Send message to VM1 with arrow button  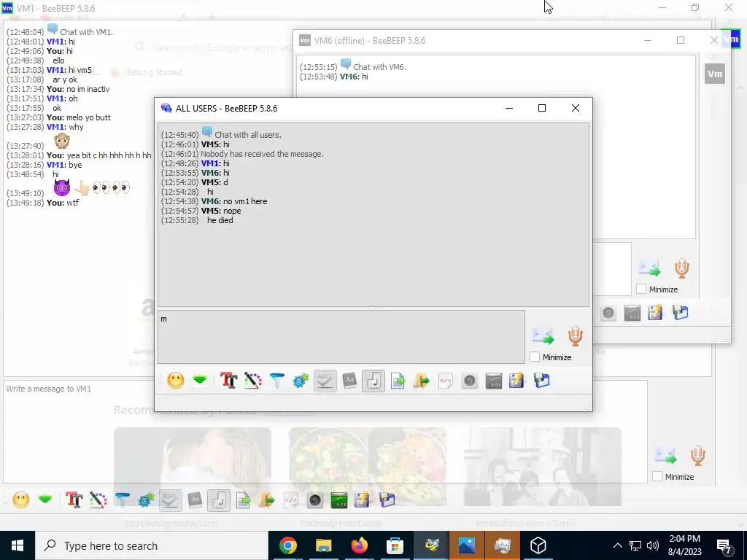point(665,456)
